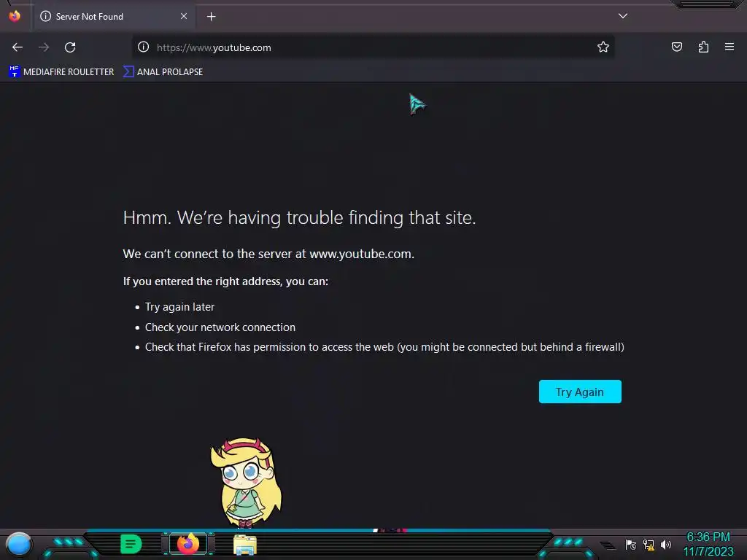Click the 11/7/2023 date in tray
This screenshot has width=747, height=560.
(x=708, y=551)
